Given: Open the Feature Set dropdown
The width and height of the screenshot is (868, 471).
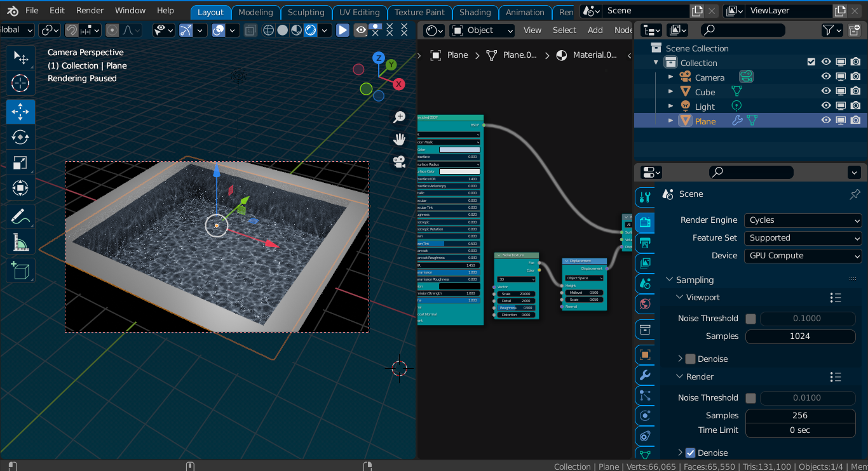Looking at the screenshot, I should [803, 238].
